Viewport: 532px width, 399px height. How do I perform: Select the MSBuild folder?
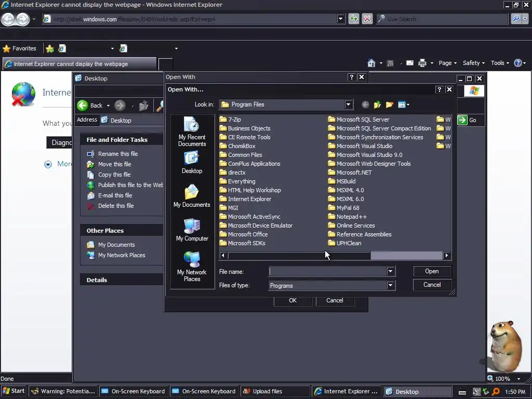(342, 181)
